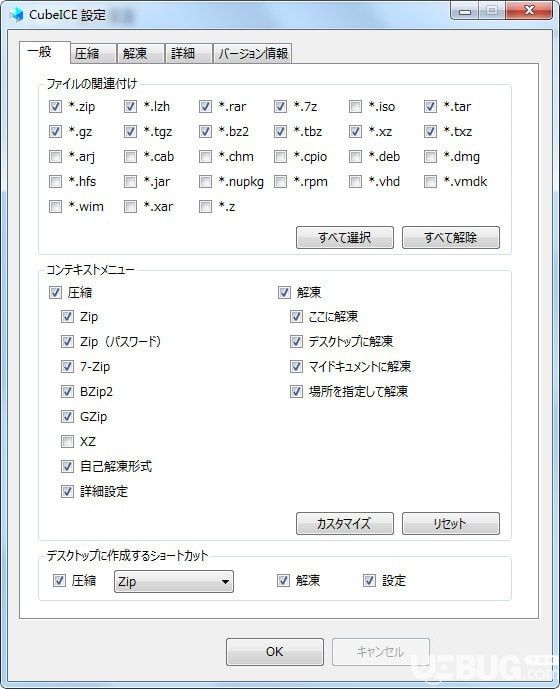The width and height of the screenshot is (560, 689).
Task: Select the 一般 tab
Action: click(x=44, y=52)
